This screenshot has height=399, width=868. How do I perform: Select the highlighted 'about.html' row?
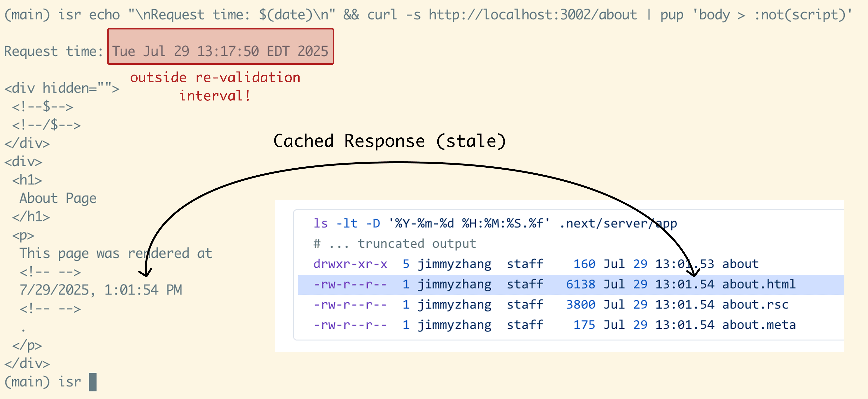click(571, 285)
